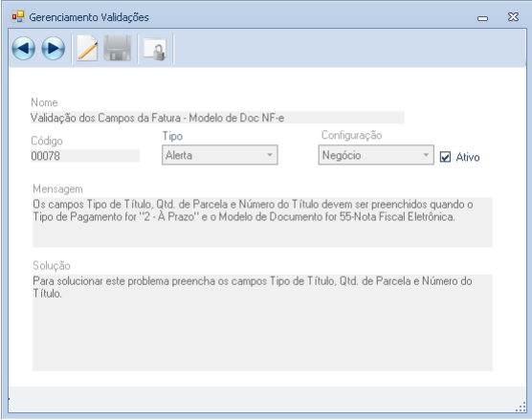Click inside the Mensagem text area
532x420 pixels.
(262, 223)
